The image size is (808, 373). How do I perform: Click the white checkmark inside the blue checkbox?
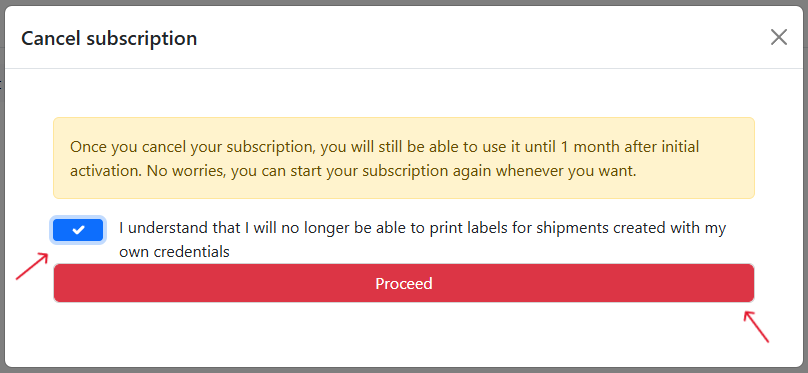click(78, 230)
